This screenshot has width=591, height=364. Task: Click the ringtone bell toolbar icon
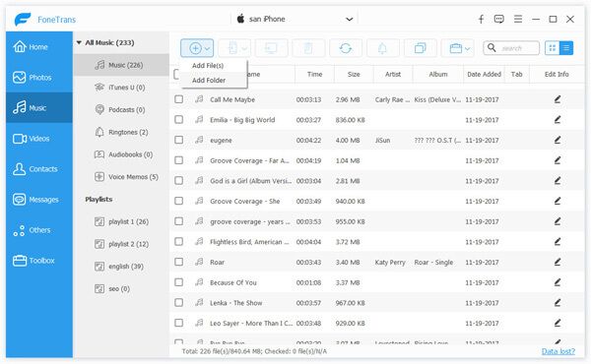pyautogui.click(x=382, y=48)
